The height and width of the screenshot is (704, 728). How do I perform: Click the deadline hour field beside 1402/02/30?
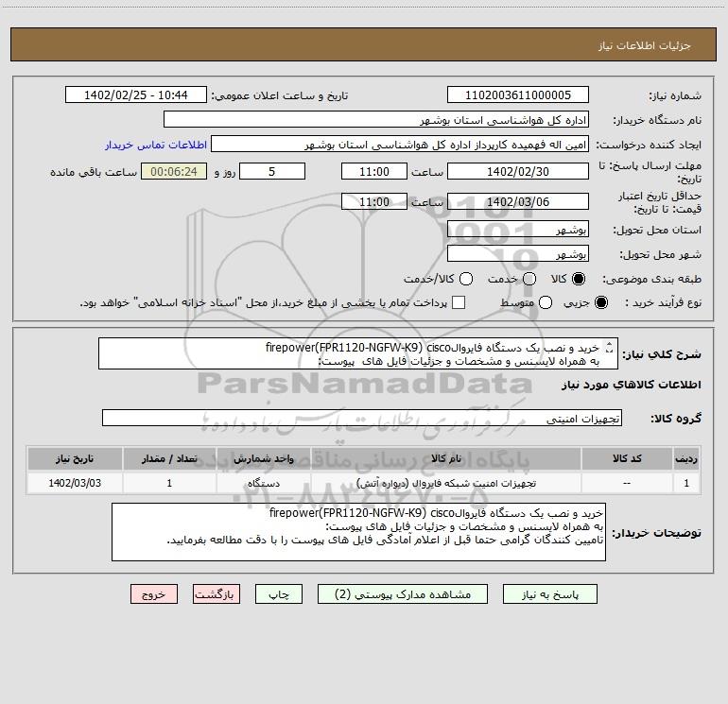tap(374, 172)
